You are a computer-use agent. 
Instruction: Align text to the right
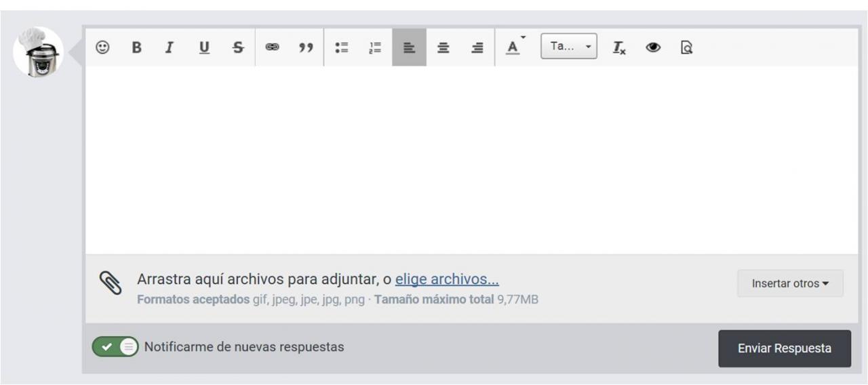click(477, 47)
